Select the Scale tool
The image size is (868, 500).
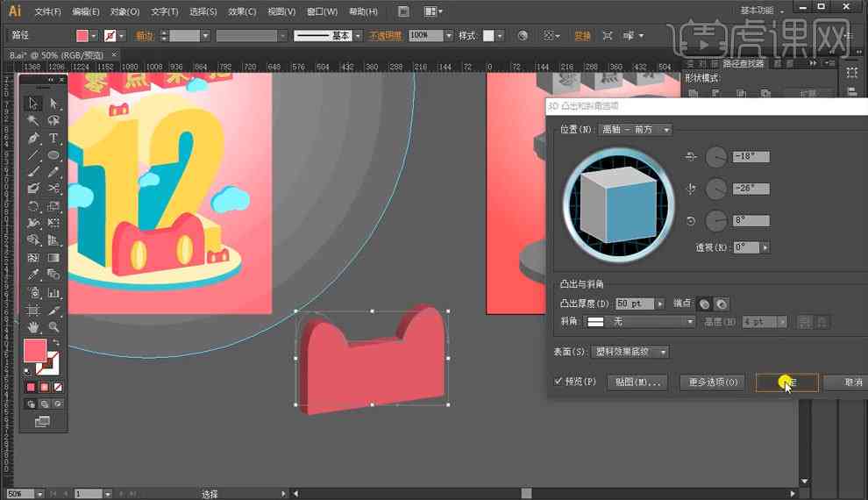point(53,206)
